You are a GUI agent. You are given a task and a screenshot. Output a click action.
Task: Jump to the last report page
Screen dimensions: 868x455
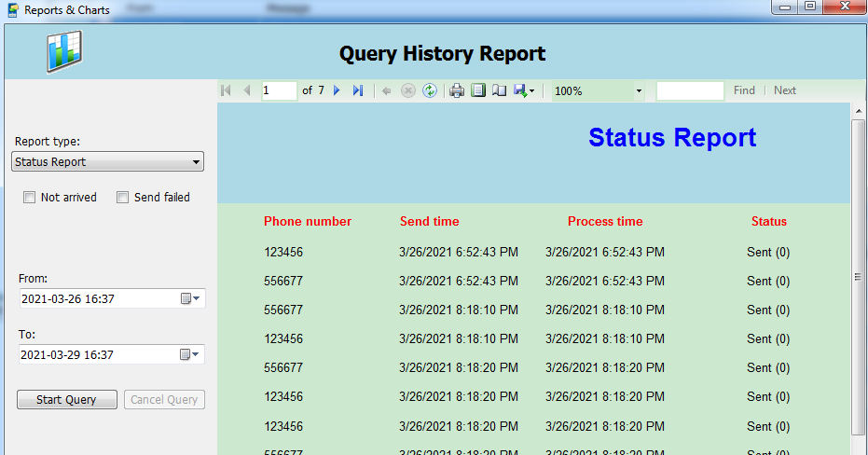tap(357, 90)
